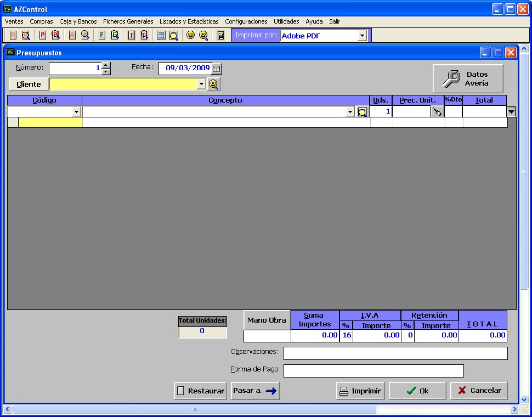Click the %Dto input field
Screen dimensions: 532x417
(x=453, y=111)
